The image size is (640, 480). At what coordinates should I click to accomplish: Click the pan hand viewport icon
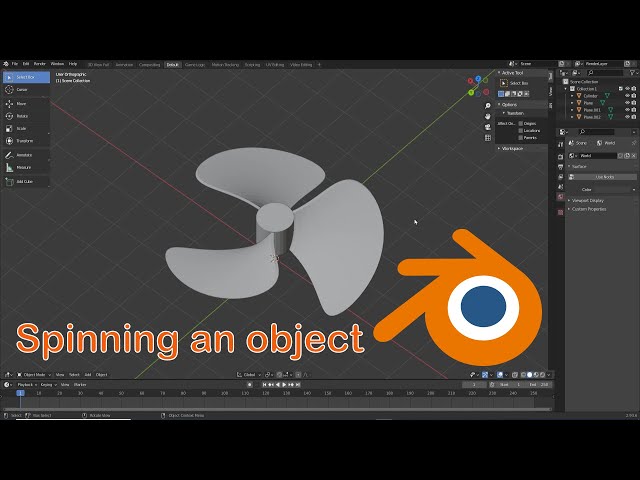(488, 117)
